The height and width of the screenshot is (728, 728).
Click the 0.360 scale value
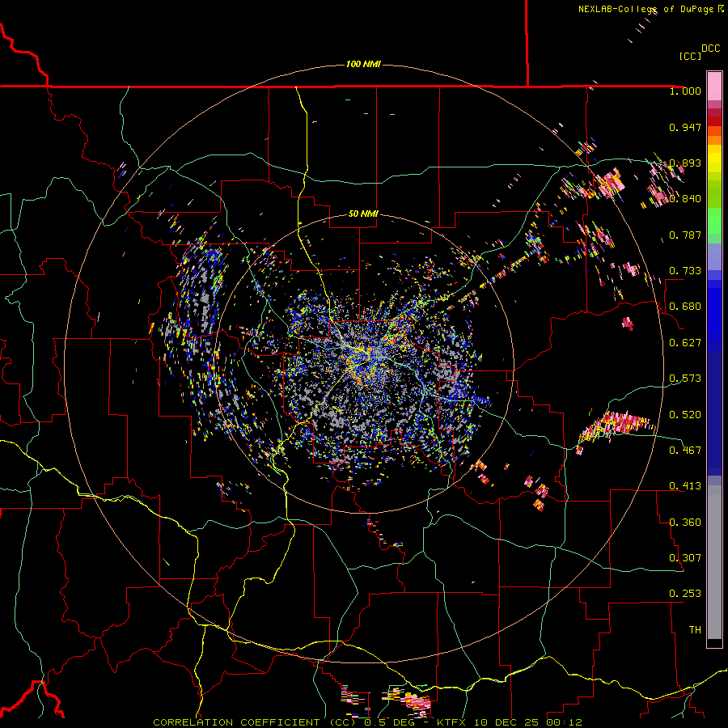point(685,523)
